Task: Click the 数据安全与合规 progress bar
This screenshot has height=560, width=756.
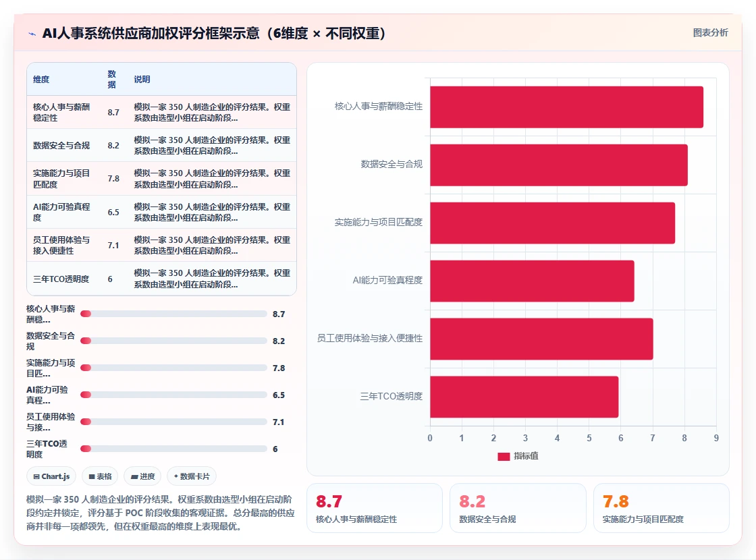Action: click(x=173, y=341)
